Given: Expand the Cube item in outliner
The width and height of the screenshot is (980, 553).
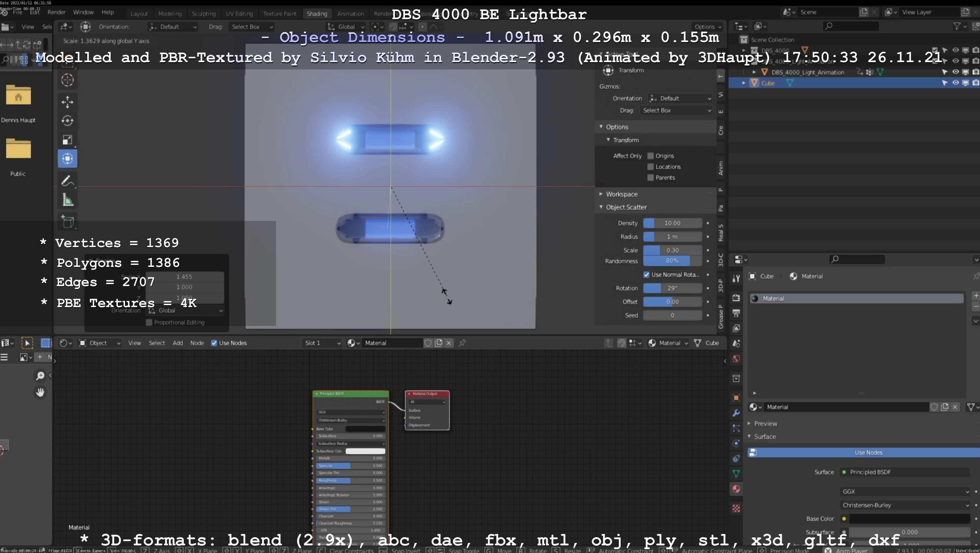Looking at the screenshot, I should [744, 83].
